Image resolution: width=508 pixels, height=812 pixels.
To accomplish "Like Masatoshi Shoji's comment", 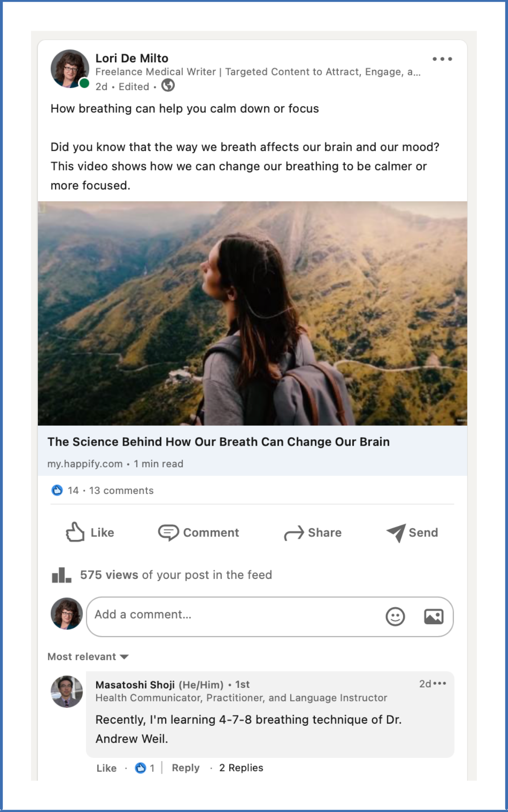I will coord(106,768).
